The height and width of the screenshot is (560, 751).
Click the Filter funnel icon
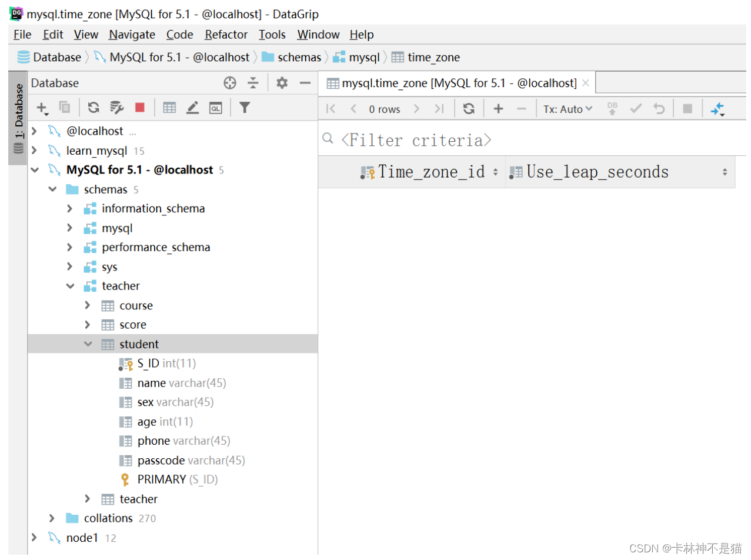coord(245,107)
